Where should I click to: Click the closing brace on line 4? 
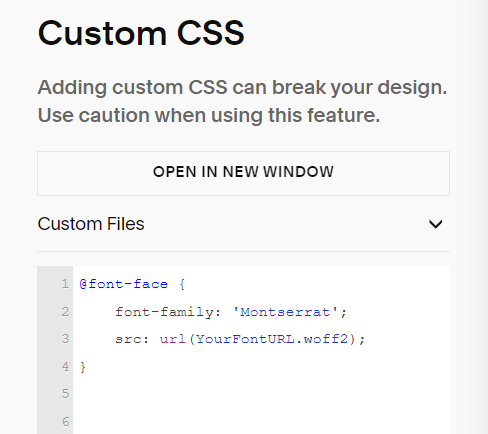(83, 367)
